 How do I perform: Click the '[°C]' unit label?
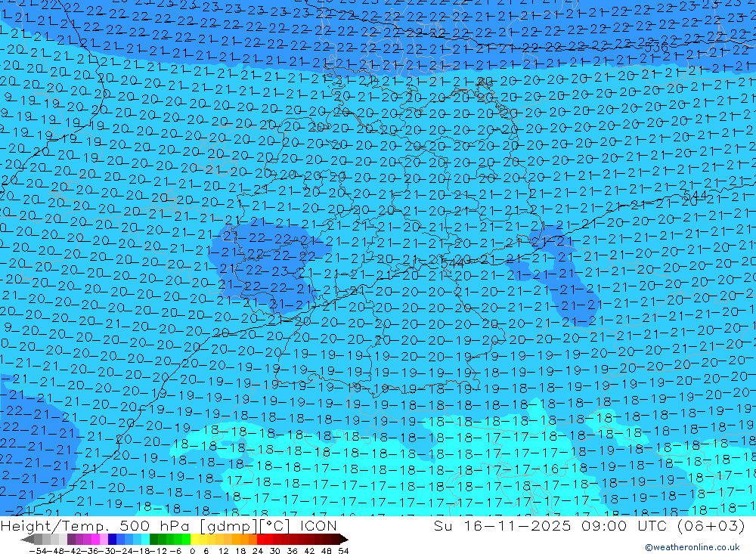(x=275, y=525)
